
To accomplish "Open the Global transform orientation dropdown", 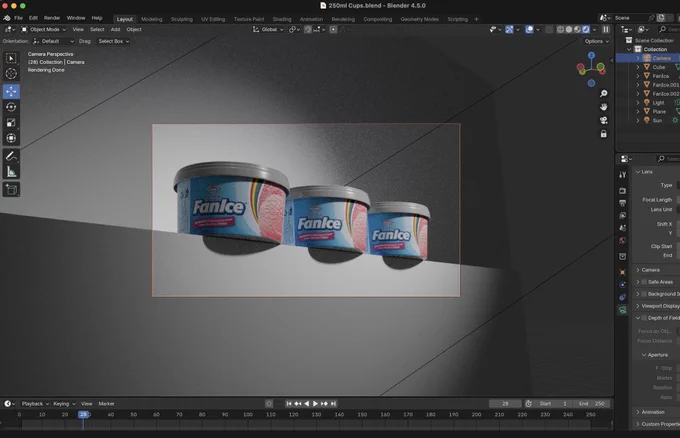I will click(268, 29).
